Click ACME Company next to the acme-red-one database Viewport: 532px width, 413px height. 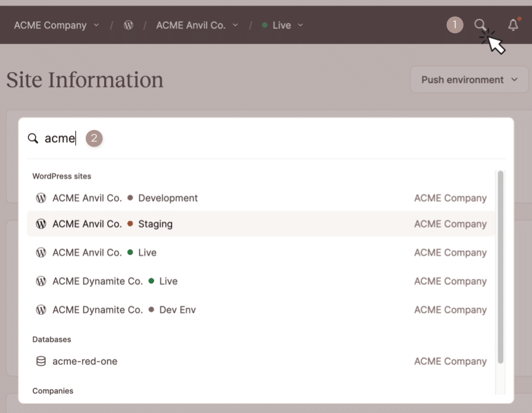(450, 361)
